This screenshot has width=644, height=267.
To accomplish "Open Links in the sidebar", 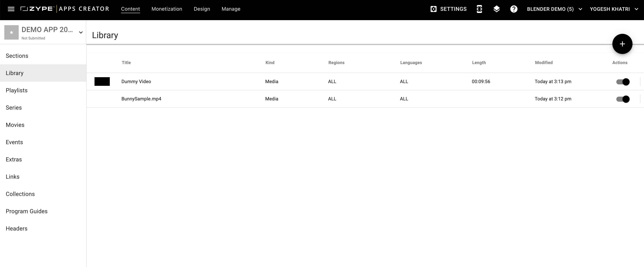I will 43,177.
